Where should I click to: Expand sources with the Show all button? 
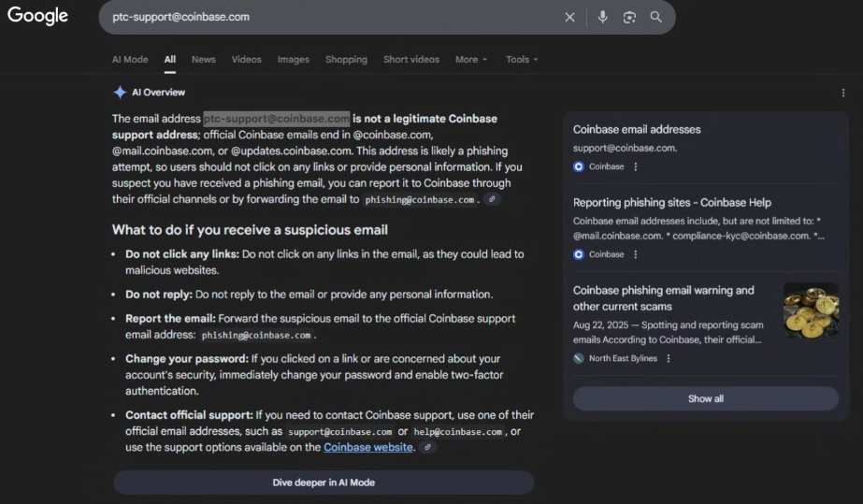click(705, 398)
